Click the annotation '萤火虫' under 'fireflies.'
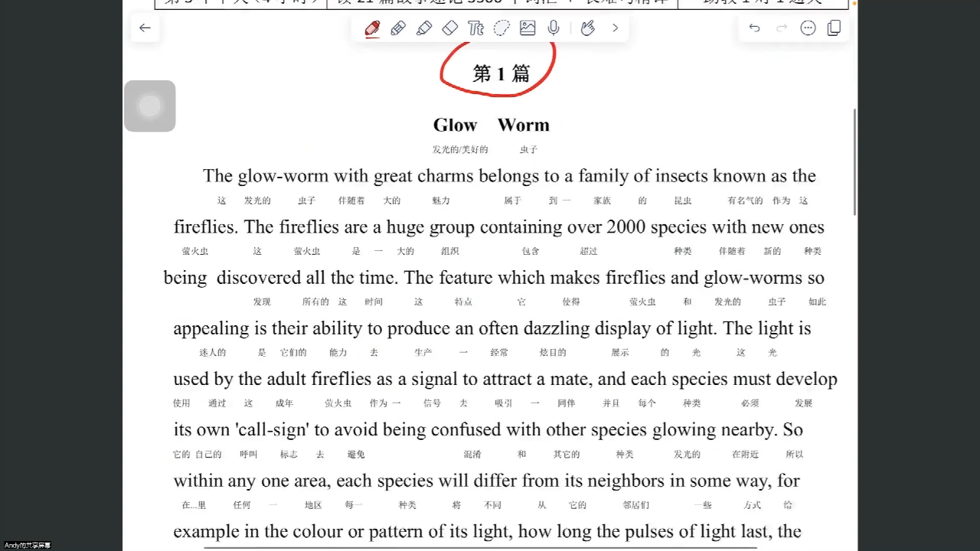980x551 pixels. click(x=195, y=251)
